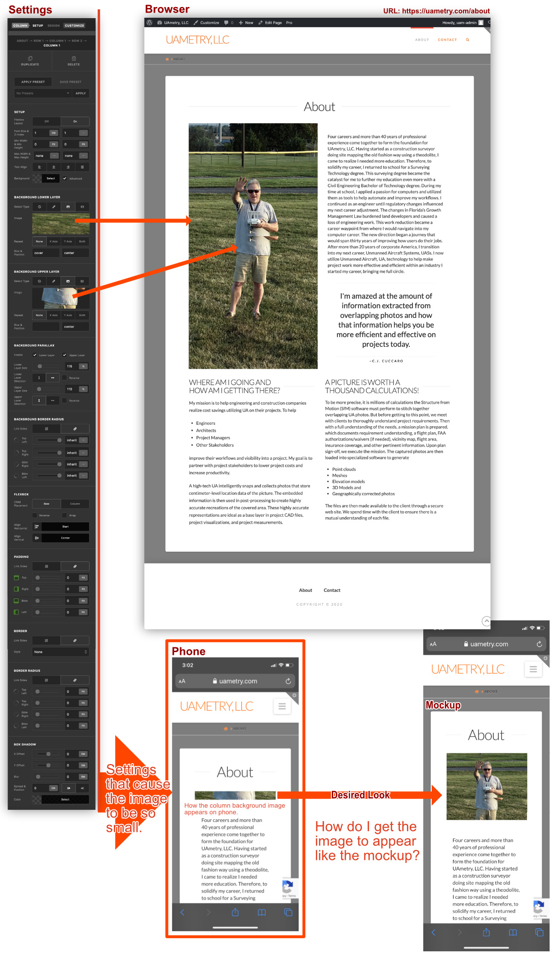
Task: Enable Flexbox Reverse checkbox
Action: click(35, 515)
